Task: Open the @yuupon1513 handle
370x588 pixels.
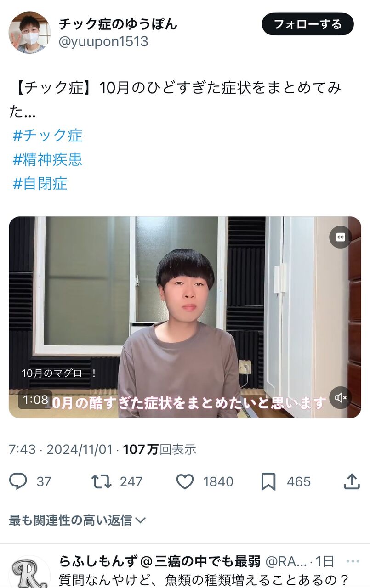Action: pos(103,41)
